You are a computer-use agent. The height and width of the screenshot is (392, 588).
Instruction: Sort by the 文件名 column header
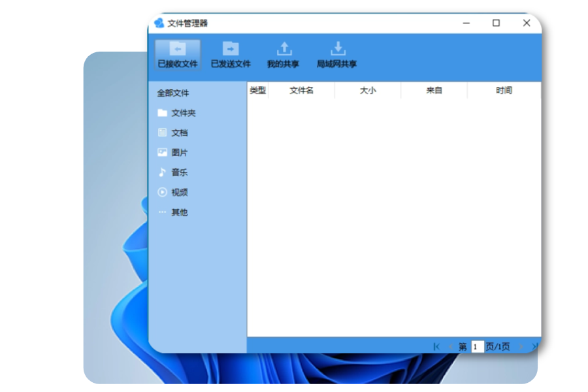[302, 90]
